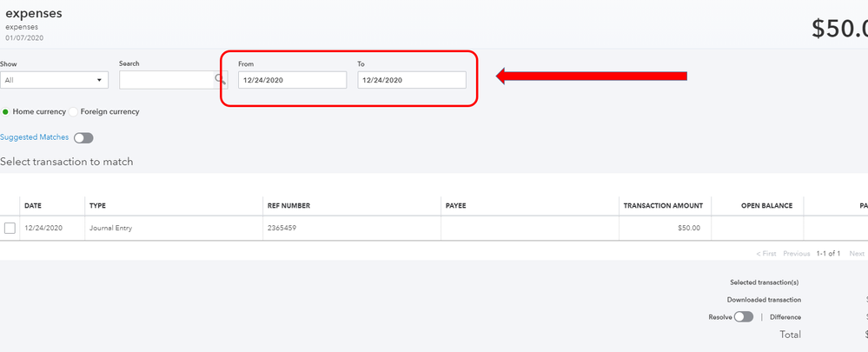Sort by the REF NUMBER column header
The height and width of the screenshot is (352, 868).
289,205
